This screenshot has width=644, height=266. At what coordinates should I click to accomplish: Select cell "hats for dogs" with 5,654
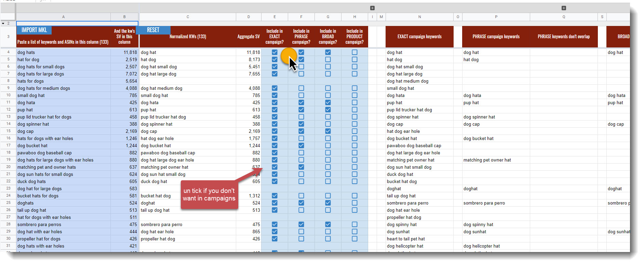coord(63,81)
